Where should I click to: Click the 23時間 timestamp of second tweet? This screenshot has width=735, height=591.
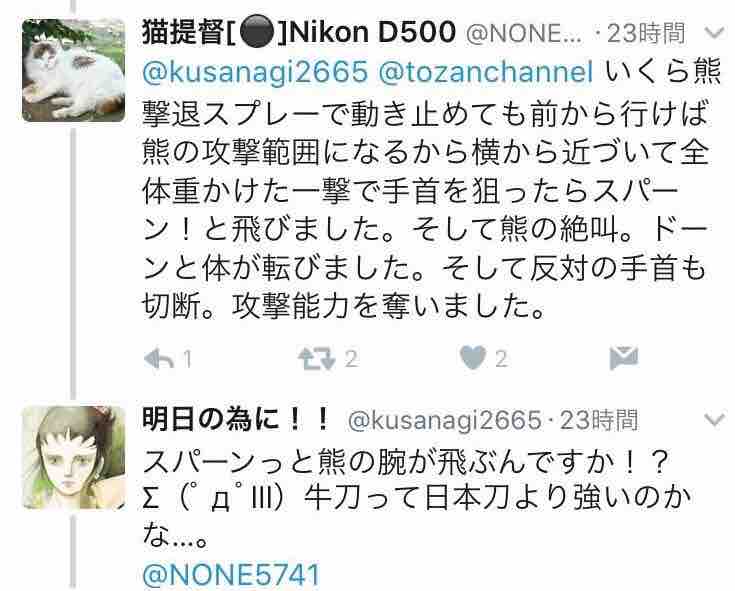pos(600,420)
